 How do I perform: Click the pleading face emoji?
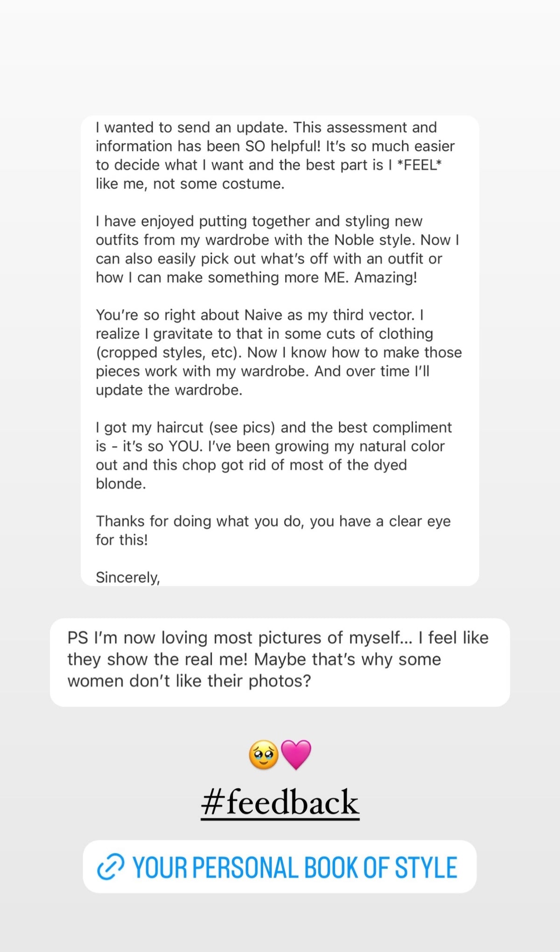(x=264, y=755)
